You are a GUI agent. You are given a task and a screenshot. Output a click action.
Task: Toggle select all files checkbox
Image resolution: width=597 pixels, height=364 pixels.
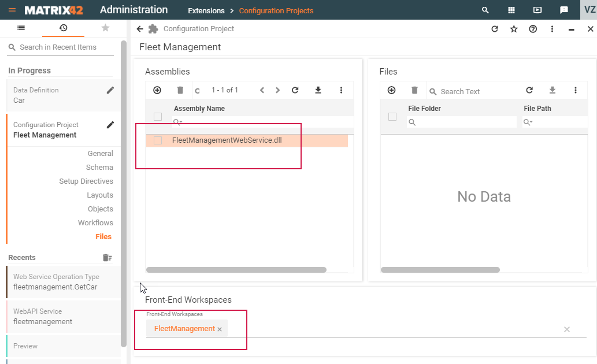392,117
